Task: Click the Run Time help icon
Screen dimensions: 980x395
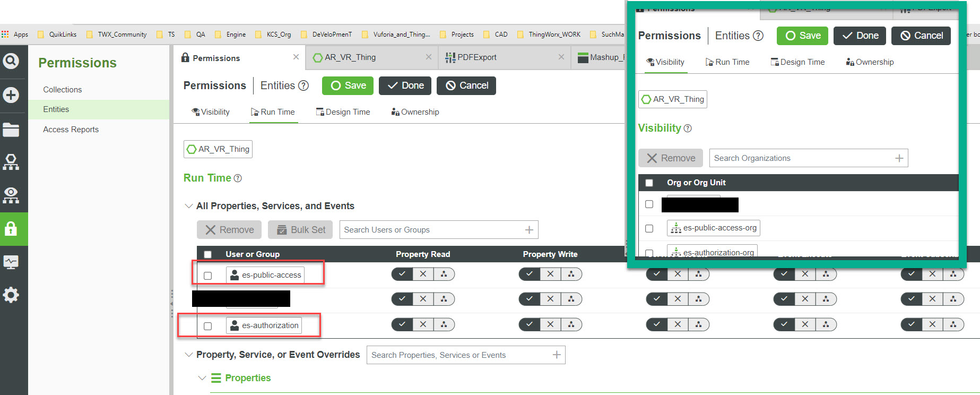Action: tap(238, 178)
